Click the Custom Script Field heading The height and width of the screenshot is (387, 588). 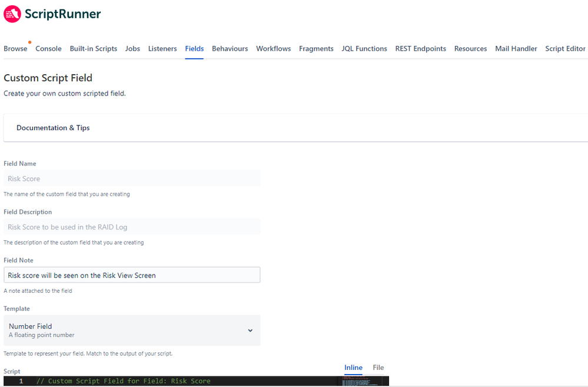click(x=48, y=78)
